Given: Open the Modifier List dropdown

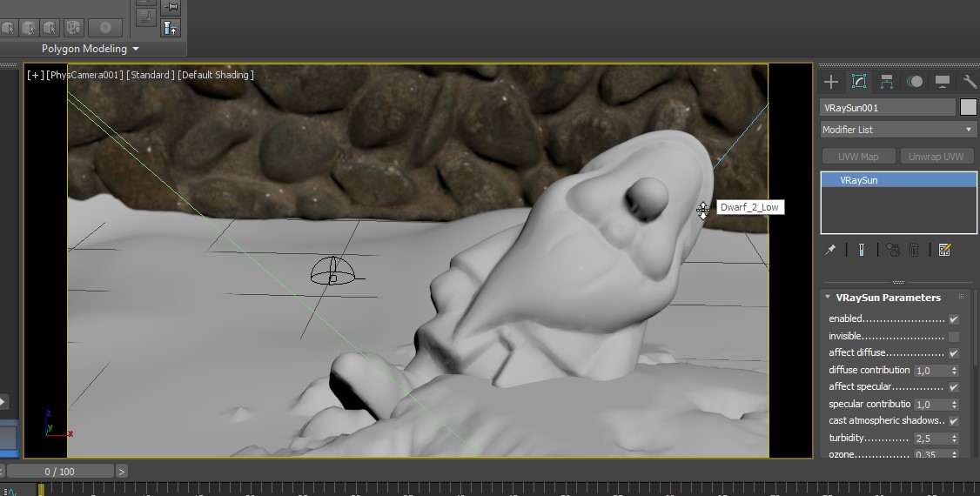Looking at the screenshot, I should pos(898,130).
